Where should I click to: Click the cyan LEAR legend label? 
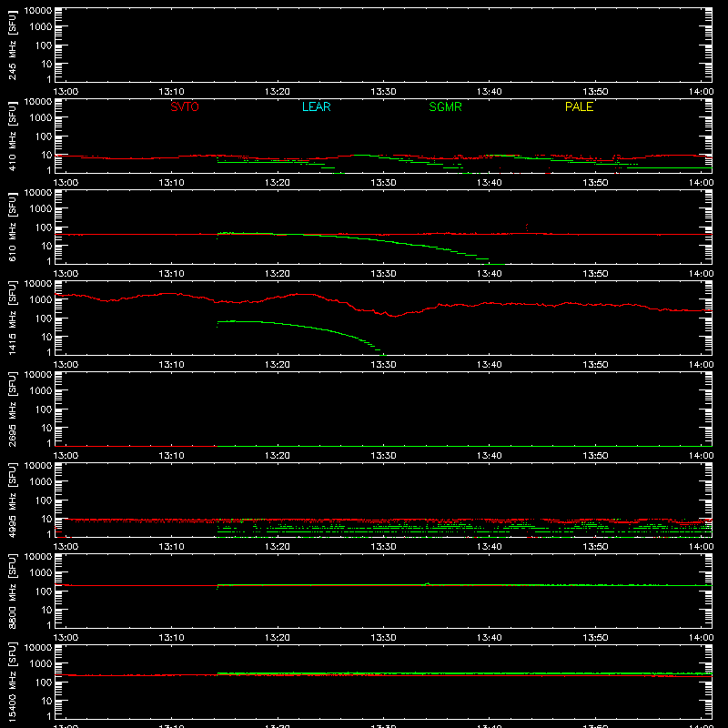tap(316, 106)
